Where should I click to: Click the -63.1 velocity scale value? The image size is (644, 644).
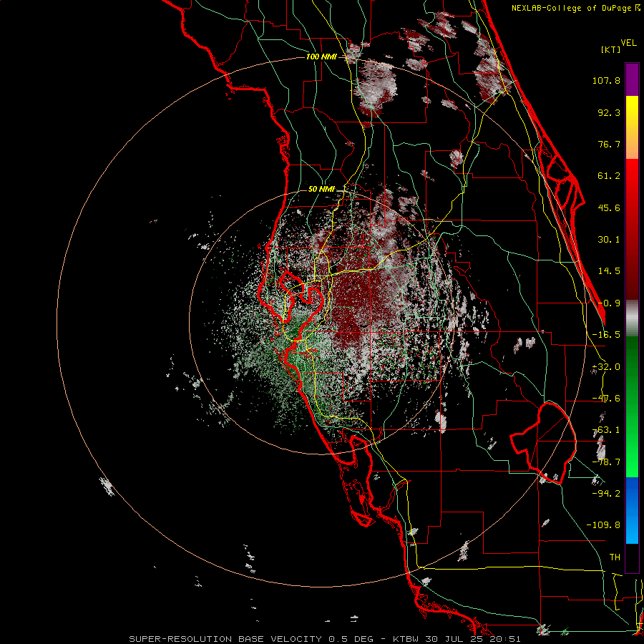click(x=606, y=430)
